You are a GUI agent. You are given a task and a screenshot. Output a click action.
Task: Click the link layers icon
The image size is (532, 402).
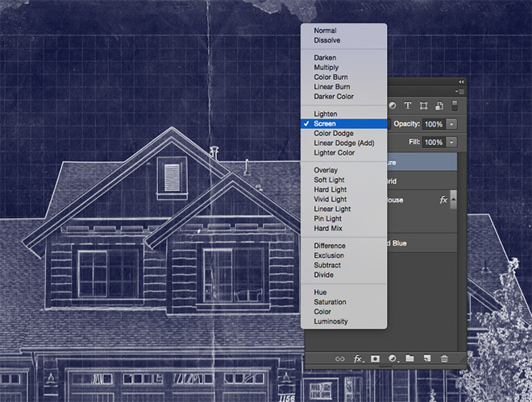338,357
